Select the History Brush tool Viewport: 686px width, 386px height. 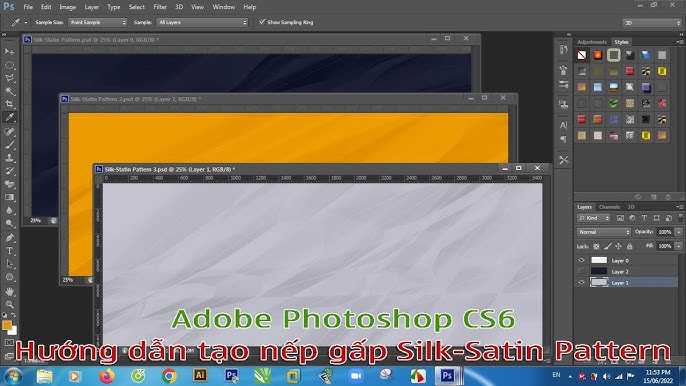click(x=9, y=171)
